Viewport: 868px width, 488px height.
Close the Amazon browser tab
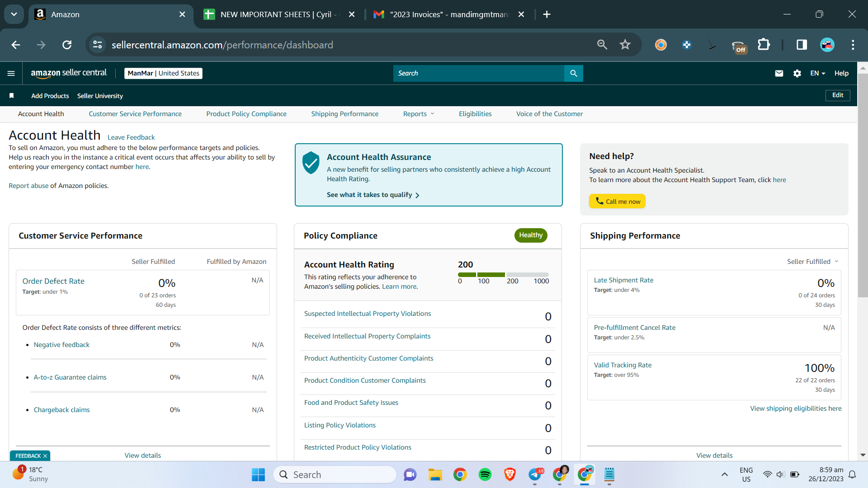pos(182,14)
